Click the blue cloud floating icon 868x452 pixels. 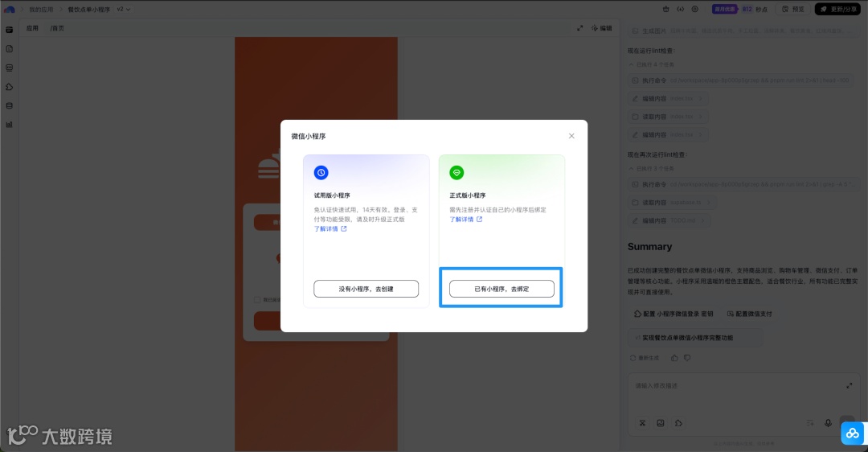853,434
